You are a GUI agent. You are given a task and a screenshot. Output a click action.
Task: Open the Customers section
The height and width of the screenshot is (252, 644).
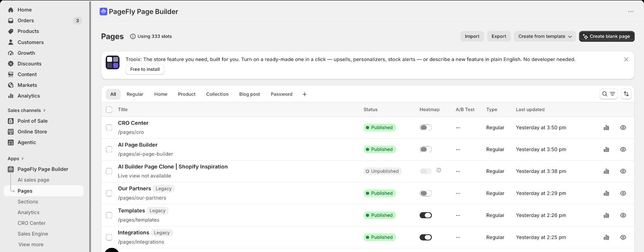[x=30, y=42]
